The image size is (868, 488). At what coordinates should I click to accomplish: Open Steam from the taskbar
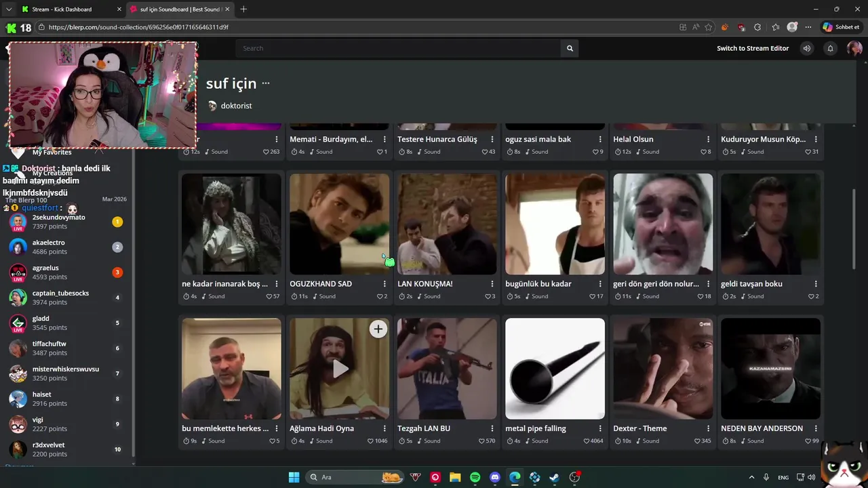pos(555,477)
